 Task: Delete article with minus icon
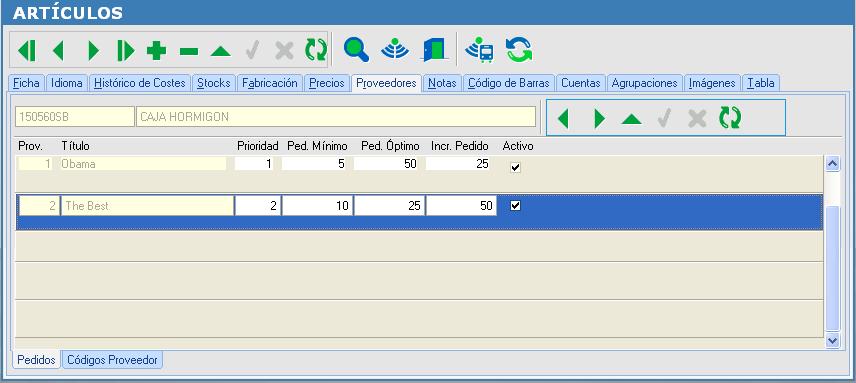click(189, 51)
